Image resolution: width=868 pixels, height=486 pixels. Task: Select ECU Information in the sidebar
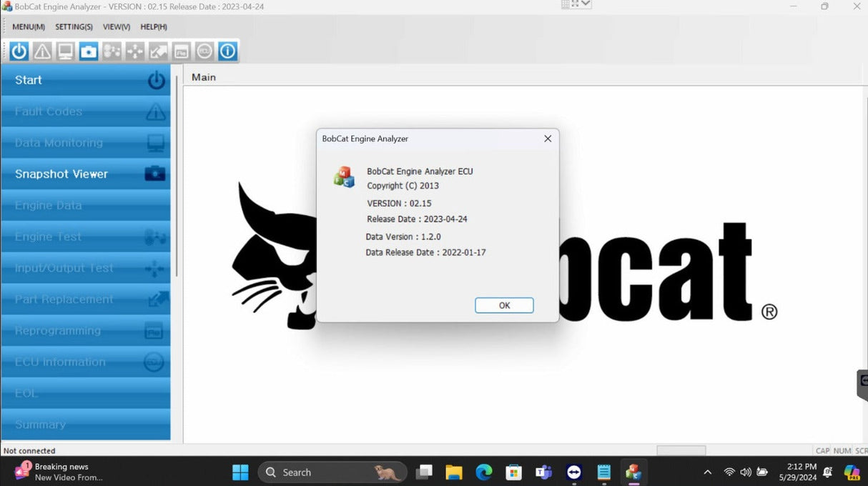(86, 362)
